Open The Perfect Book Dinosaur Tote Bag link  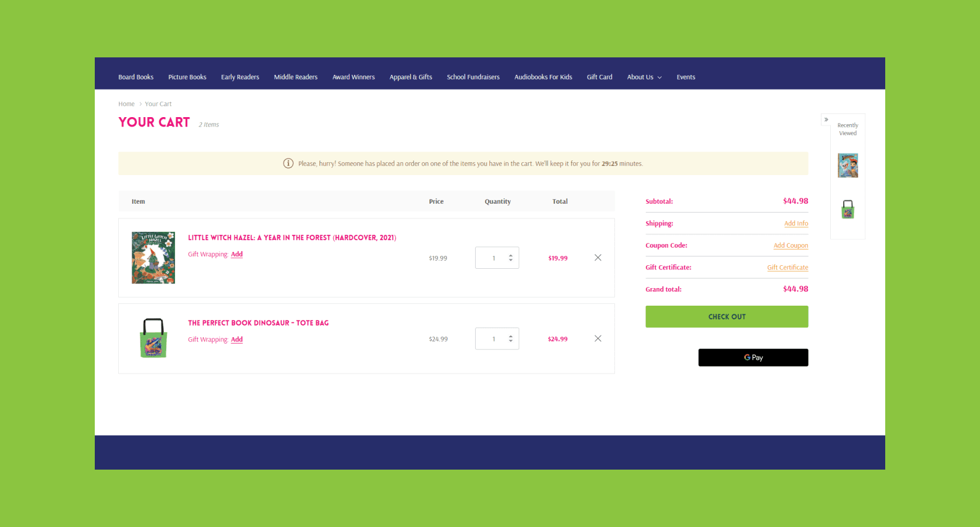click(x=258, y=323)
